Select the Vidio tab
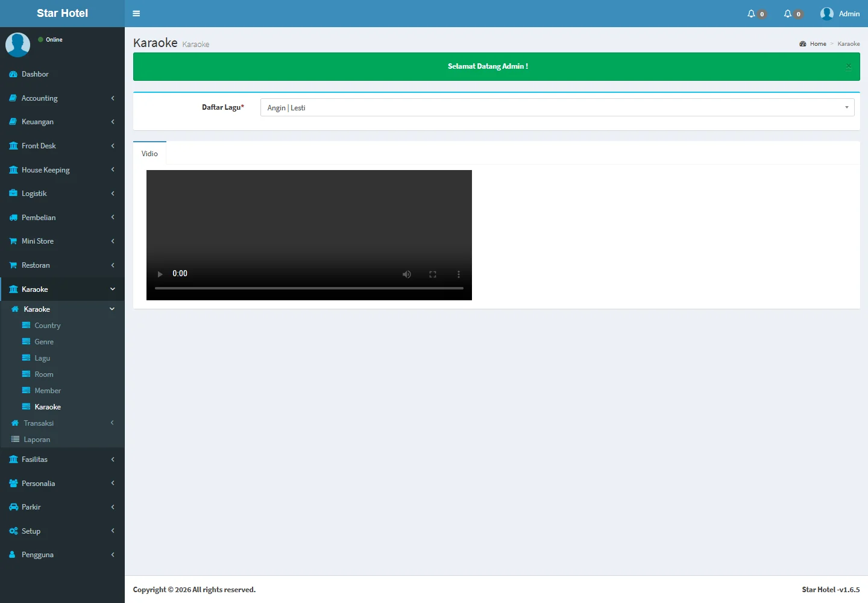Viewport: 868px width, 603px height. pyautogui.click(x=149, y=154)
